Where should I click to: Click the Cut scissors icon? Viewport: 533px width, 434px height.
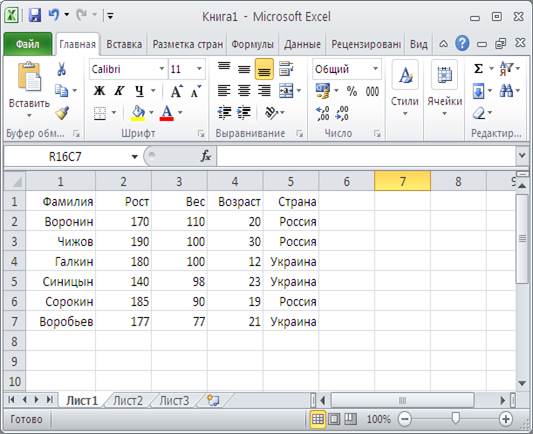tap(61, 69)
